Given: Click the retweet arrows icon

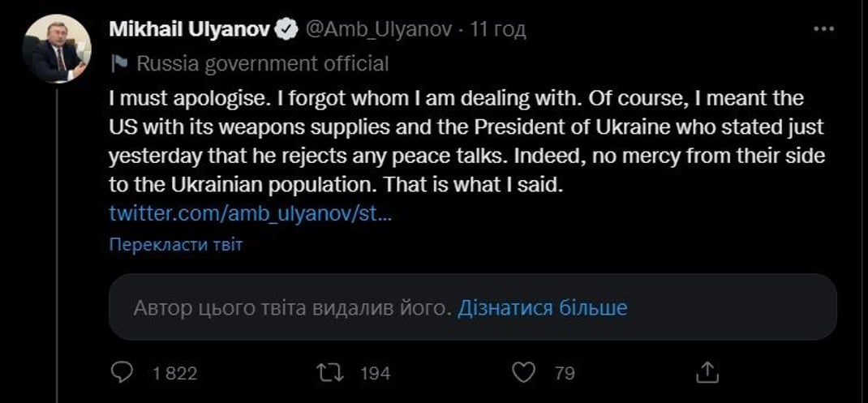Looking at the screenshot, I should [332, 372].
